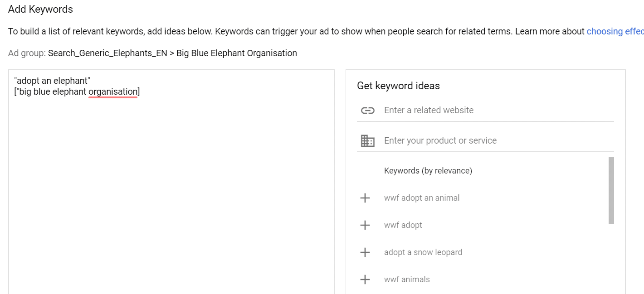Viewport: 644px width, 294px height.
Task: Click the building icon for product or service
Action: pyautogui.click(x=367, y=141)
